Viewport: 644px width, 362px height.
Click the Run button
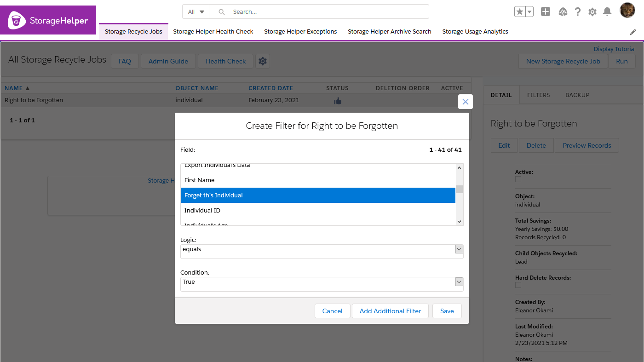pos(622,61)
